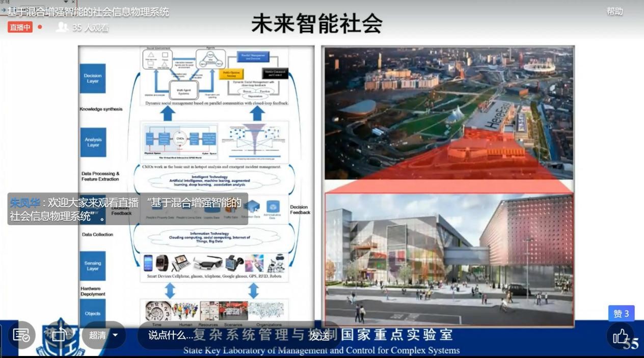Screen dimensions: 644x358
Task: Open the chat list icon with checkmark
Action: pyautogui.click(x=21, y=335)
